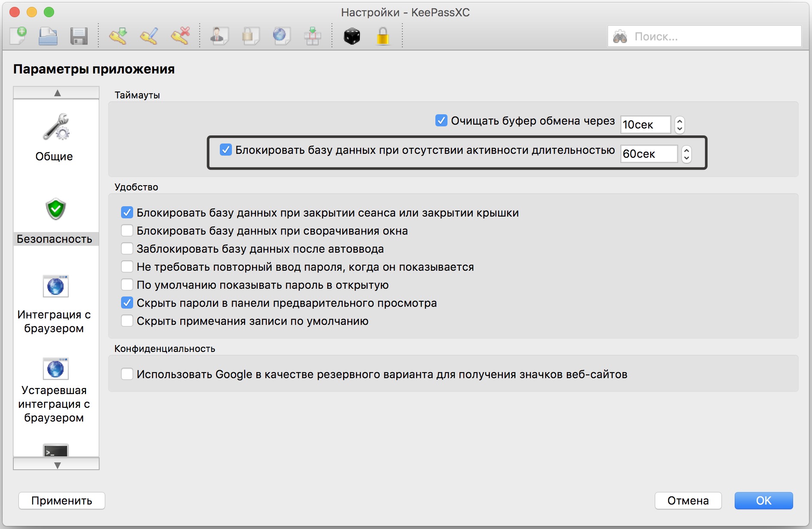The width and height of the screenshot is (812, 529).
Task: Click the sidebar scroll-up arrow
Action: (x=57, y=92)
